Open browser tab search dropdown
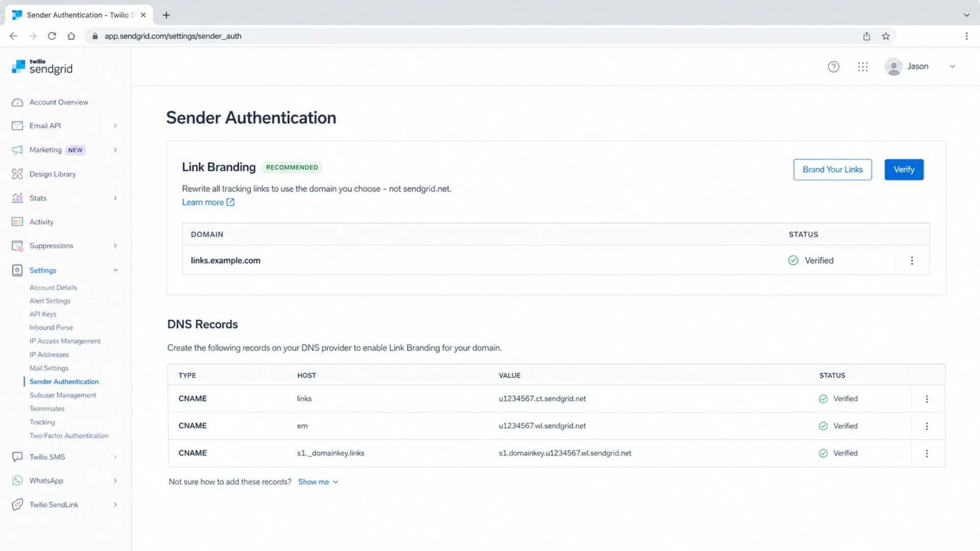The height and width of the screenshot is (551, 980). [x=966, y=15]
